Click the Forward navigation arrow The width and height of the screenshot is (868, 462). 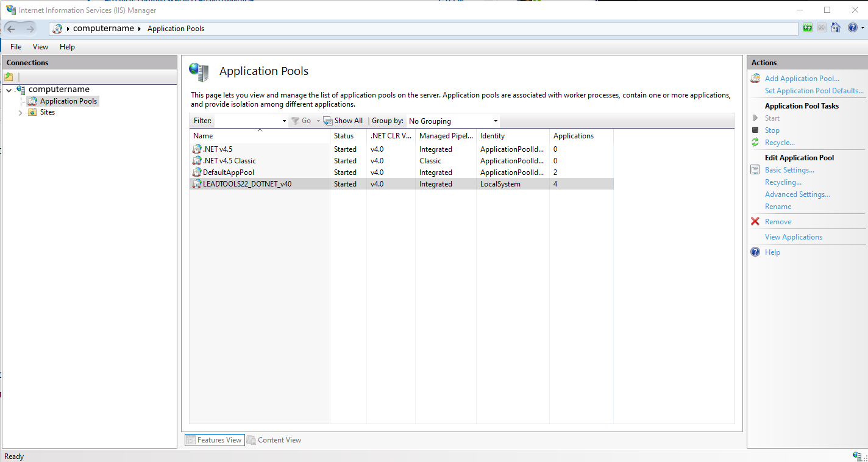30,29
